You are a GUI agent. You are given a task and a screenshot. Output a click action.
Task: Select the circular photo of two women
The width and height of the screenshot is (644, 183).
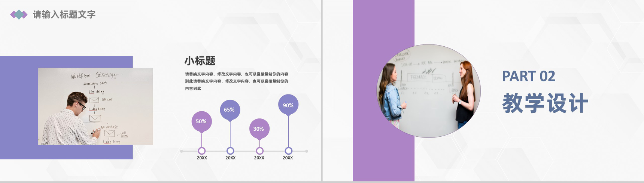pyautogui.click(x=429, y=91)
